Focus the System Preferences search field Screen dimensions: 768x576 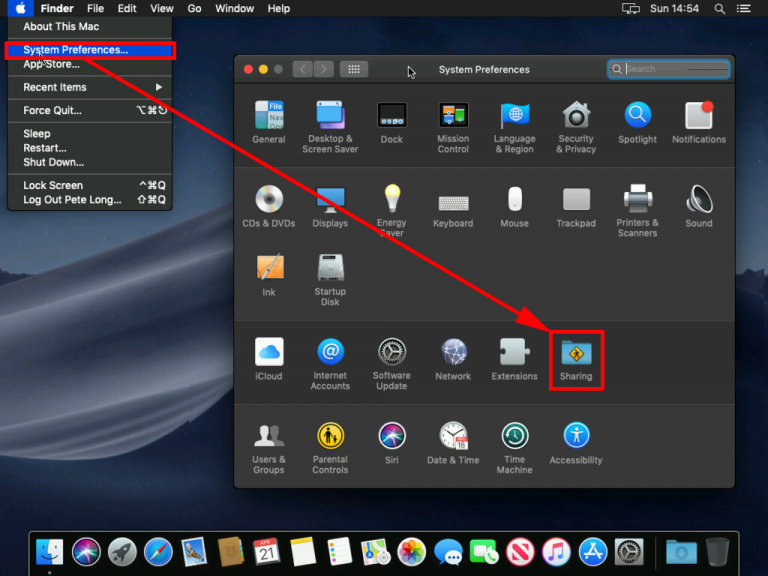click(x=669, y=69)
